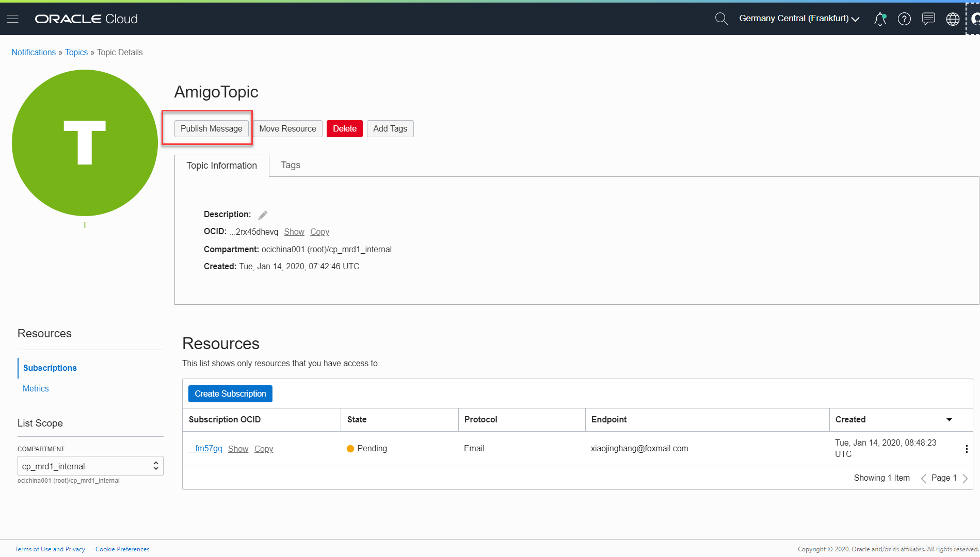Screen dimensions: 980x557
Task: Show the full topic OCID
Action: point(294,232)
